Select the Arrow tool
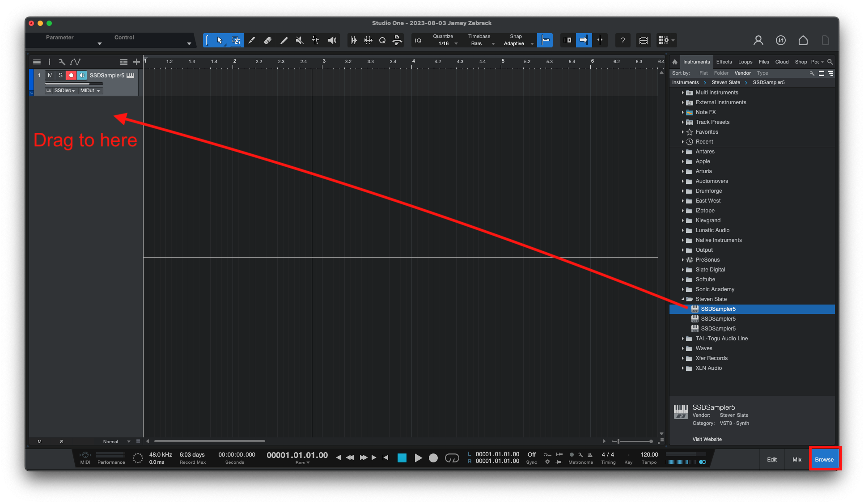 (219, 40)
